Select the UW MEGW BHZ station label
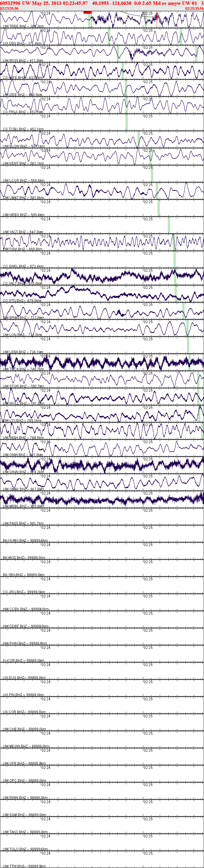The width and height of the screenshot is (204, 868). tap(26, 746)
